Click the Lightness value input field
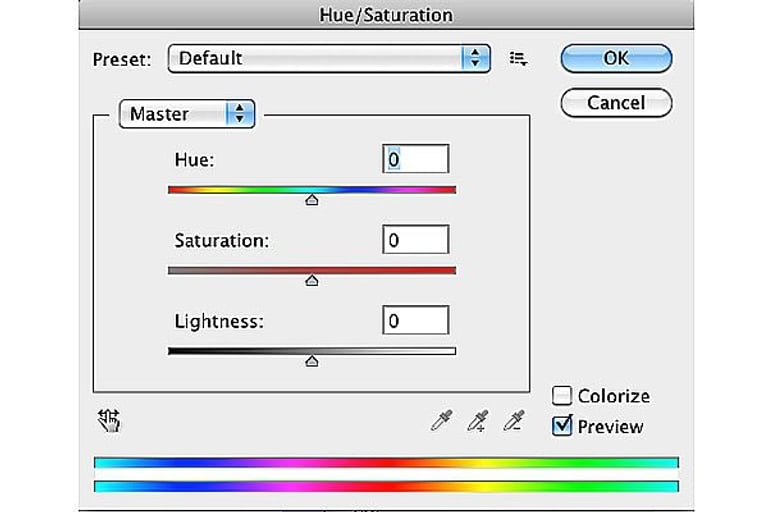This screenshot has height=512, width=768. tap(415, 320)
